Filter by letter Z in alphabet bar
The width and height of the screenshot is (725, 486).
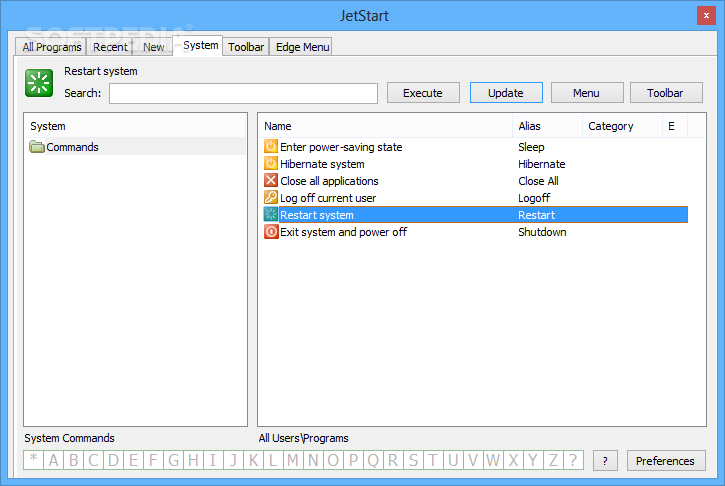coord(553,460)
